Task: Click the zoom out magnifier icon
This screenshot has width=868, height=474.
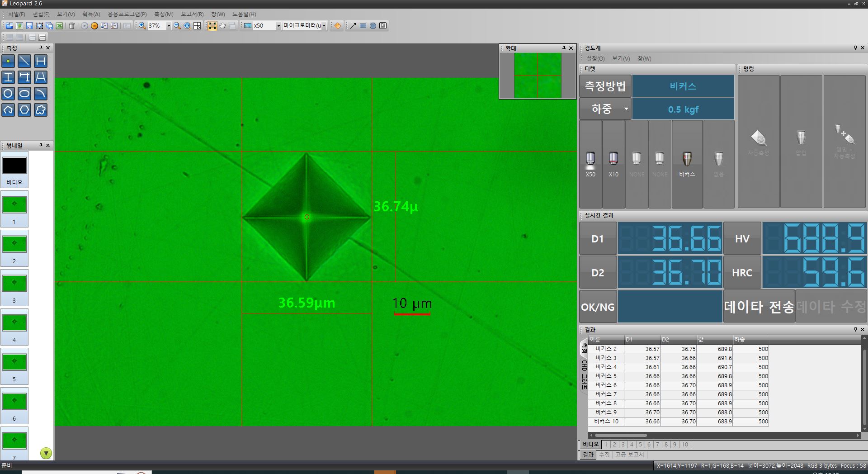Action: tap(177, 26)
